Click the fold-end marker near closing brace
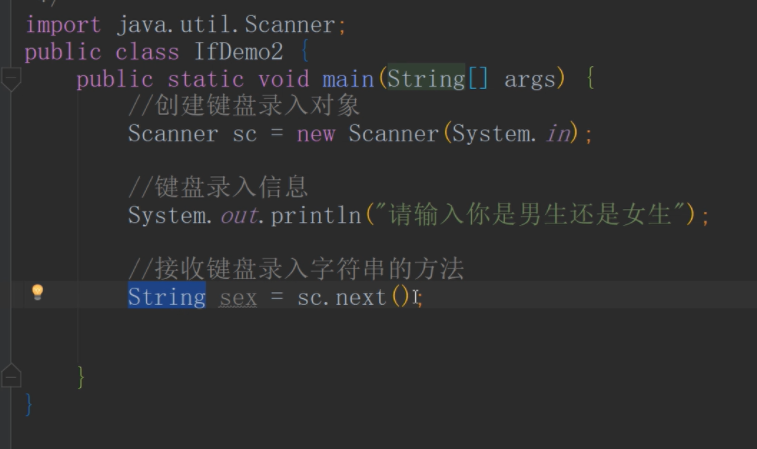This screenshot has width=757, height=449. 11,376
